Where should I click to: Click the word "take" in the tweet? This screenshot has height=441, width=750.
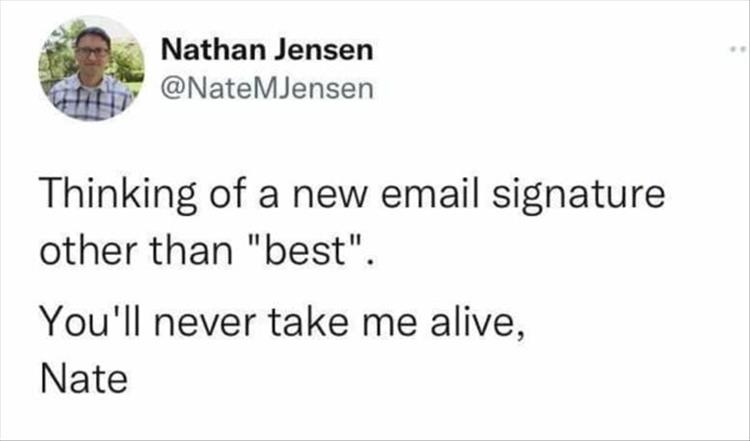coord(299,323)
